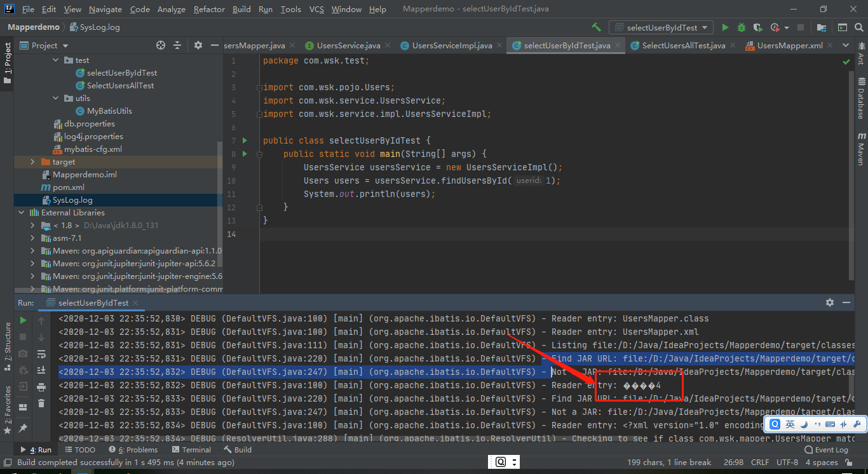Collapse the utils folder in the Project tree
This screenshot has height=474, width=868.
pyautogui.click(x=57, y=98)
